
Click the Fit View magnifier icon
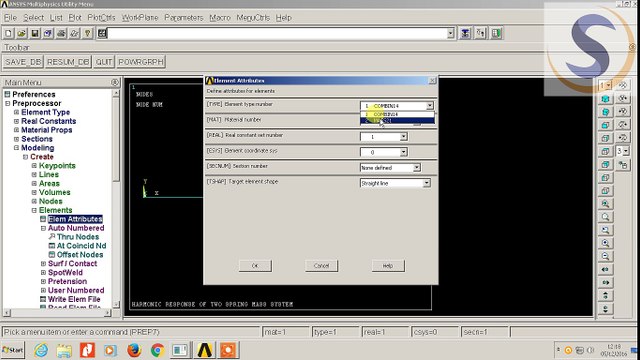[x=605, y=204]
